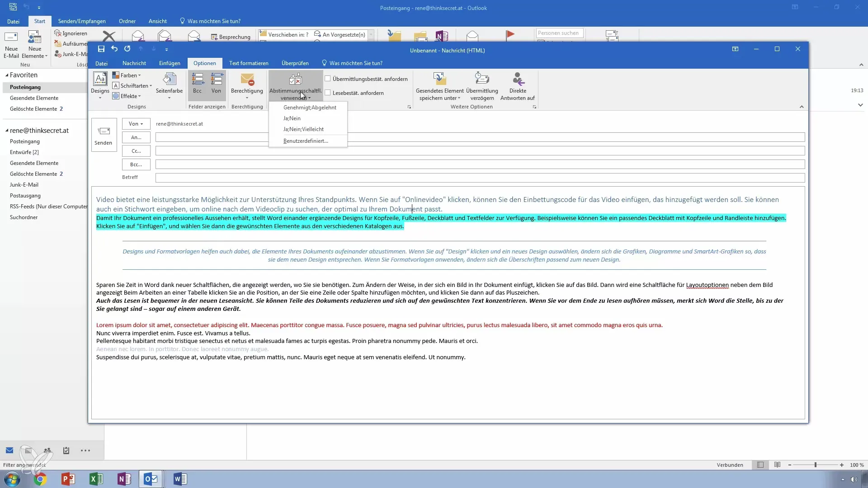Click the Senden envelope button

tap(104, 135)
